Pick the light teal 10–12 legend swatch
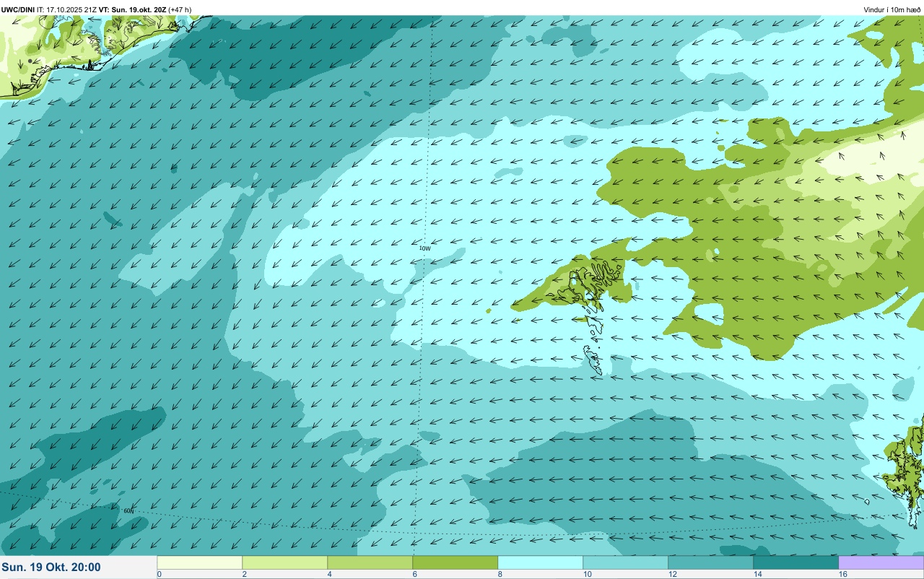This screenshot has width=924, height=579. 626,562
